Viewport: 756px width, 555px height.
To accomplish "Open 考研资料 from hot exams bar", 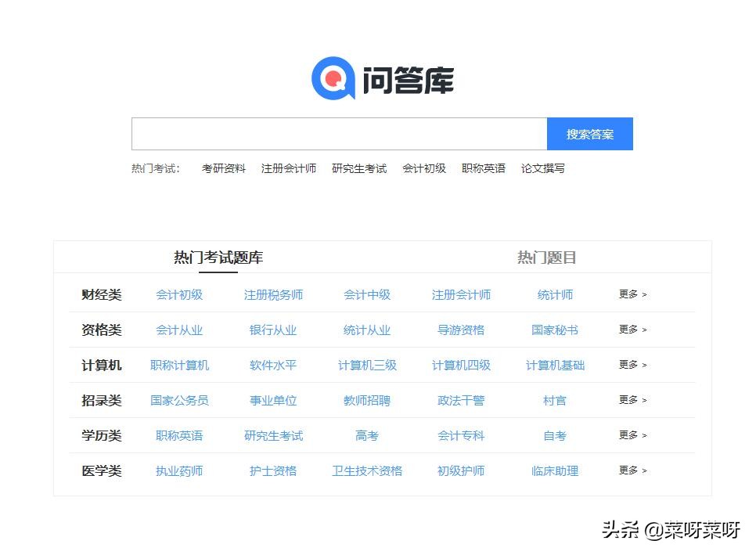I will (224, 168).
